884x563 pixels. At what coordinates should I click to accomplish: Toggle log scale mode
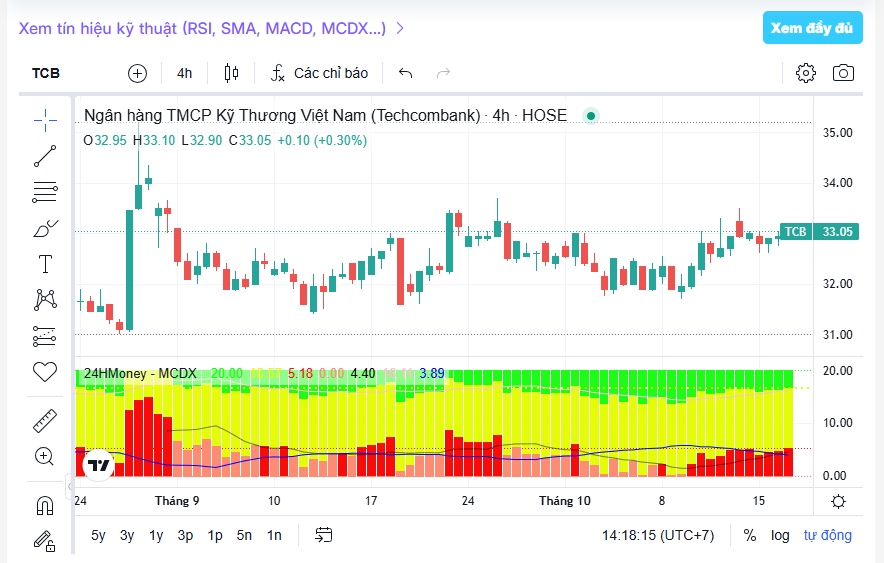point(780,535)
